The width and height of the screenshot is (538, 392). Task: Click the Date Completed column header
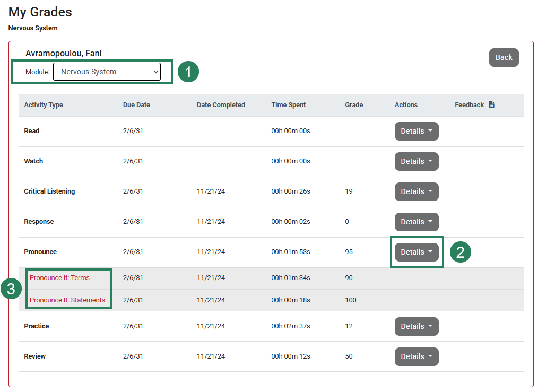pyautogui.click(x=221, y=104)
